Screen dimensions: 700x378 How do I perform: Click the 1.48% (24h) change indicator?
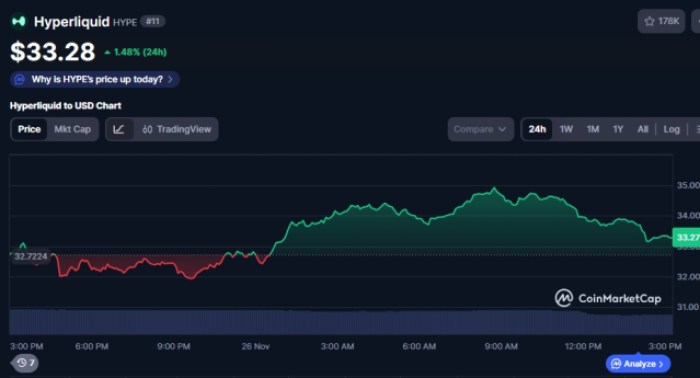point(136,52)
